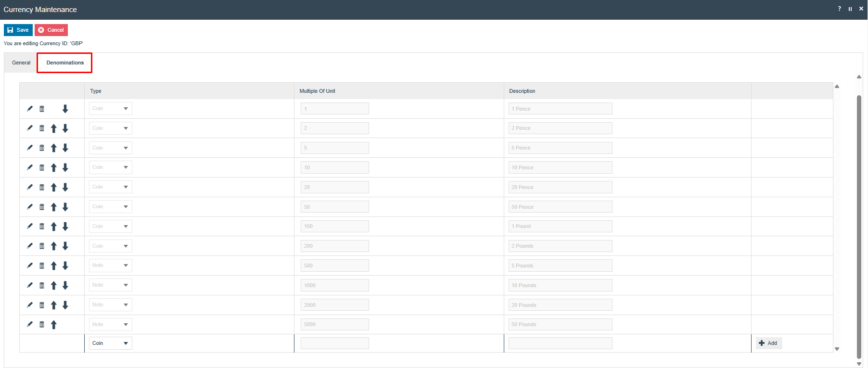The width and height of the screenshot is (868, 368).
Task: Open Type dropdown for 20 Pounds row
Action: tap(111, 305)
